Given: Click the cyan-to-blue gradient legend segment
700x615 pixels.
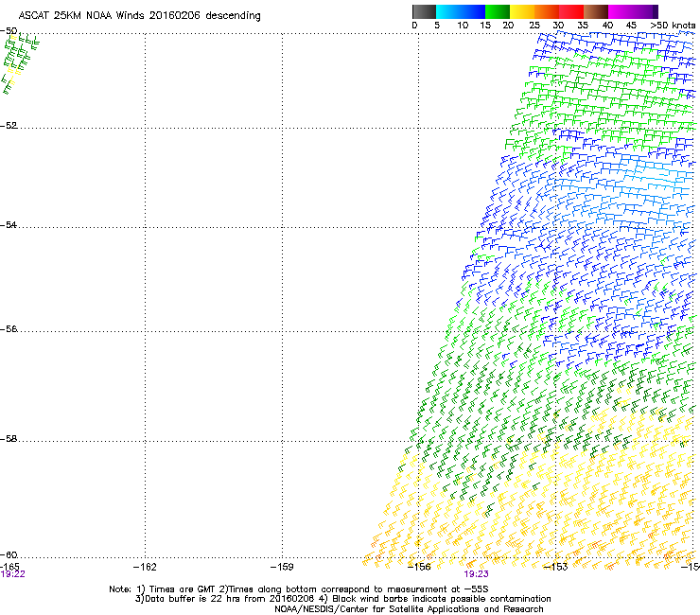Looking at the screenshot, I should [461, 11].
